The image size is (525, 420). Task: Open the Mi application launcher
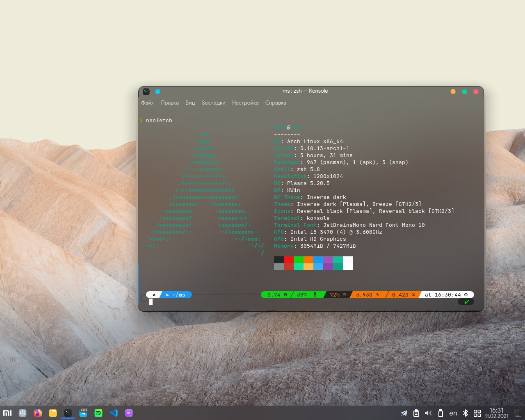[x=7, y=413]
